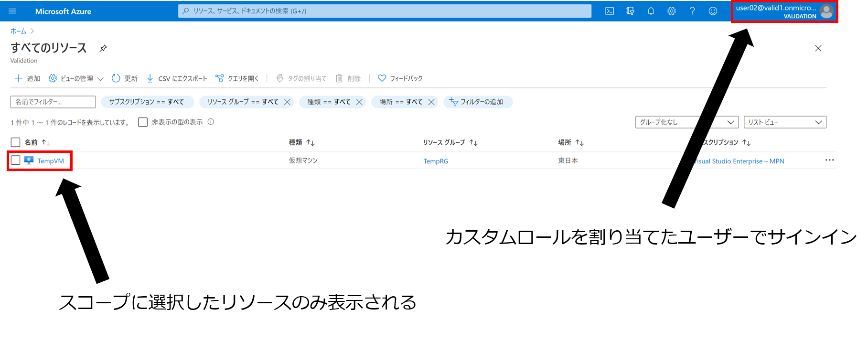The height and width of the screenshot is (363, 868).
Task: Click the ホーム breadcrumb link
Action: pos(19,31)
